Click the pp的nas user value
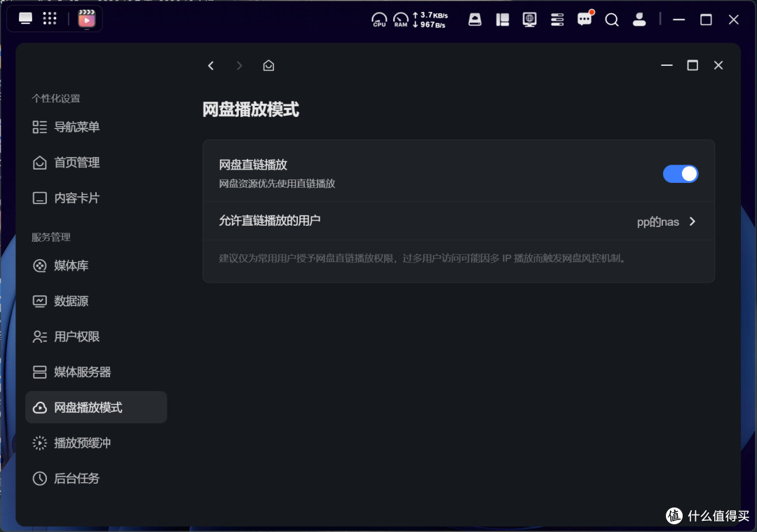Screen dimensions: 757x532 [x=658, y=222]
